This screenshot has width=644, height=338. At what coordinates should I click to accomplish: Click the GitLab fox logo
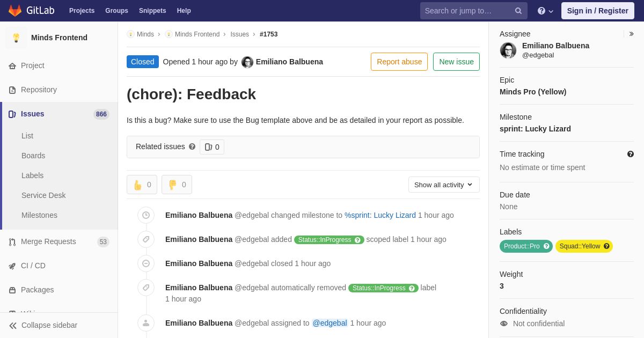coord(15,11)
